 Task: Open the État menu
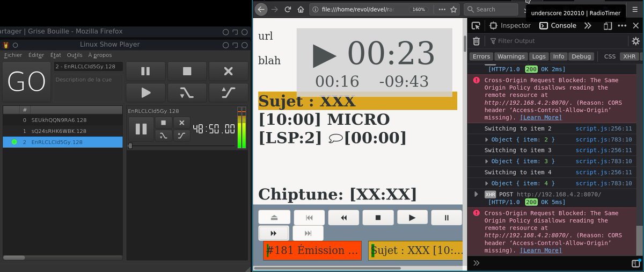tap(56, 55)
